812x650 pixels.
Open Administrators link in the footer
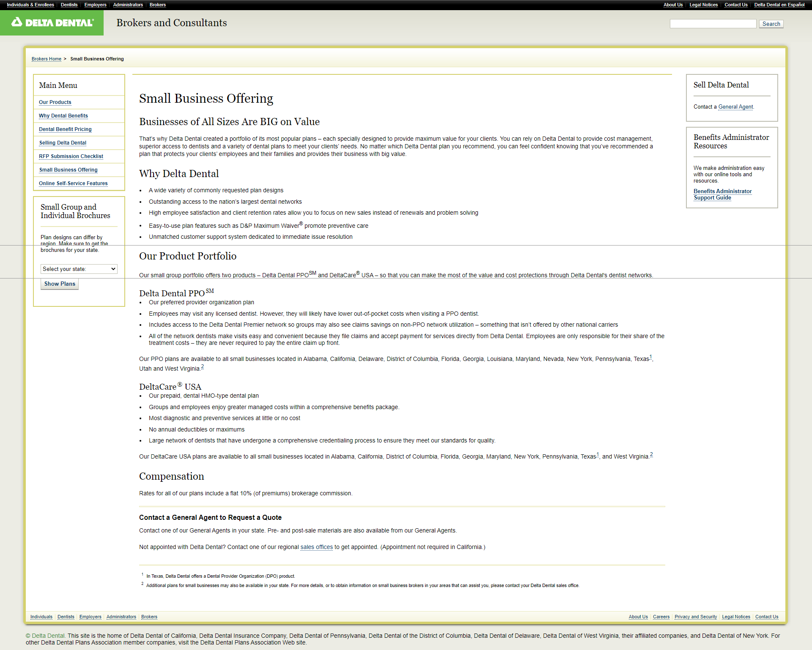pos(121,617)
